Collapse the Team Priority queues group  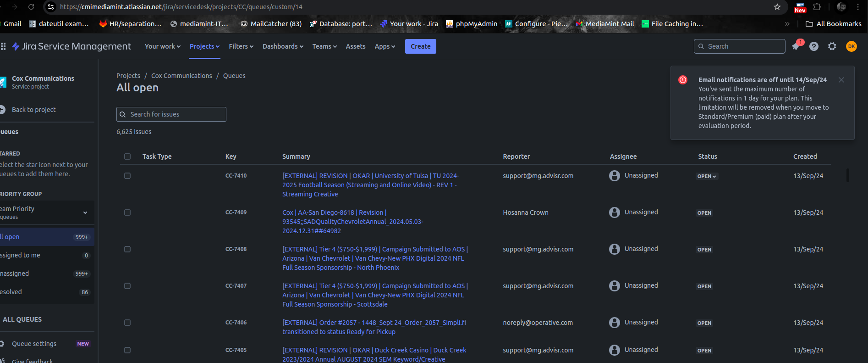(x=85, y=212)
